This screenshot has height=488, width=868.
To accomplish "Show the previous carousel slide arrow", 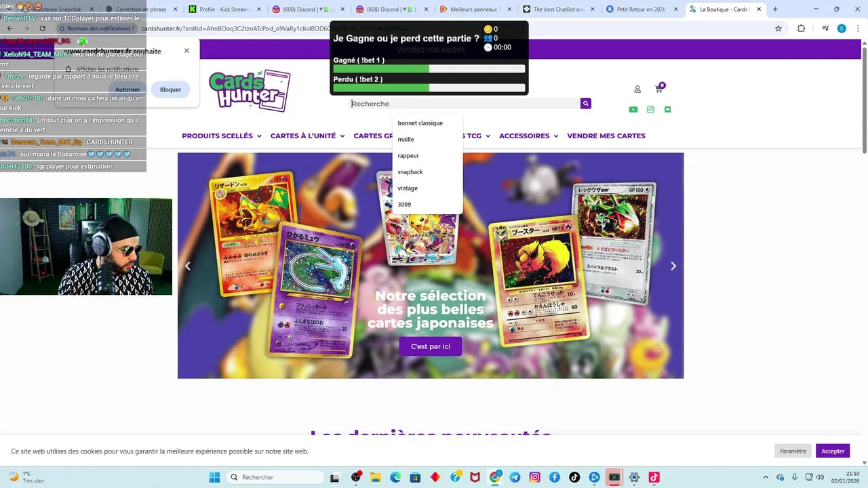I will click(188, 266).
